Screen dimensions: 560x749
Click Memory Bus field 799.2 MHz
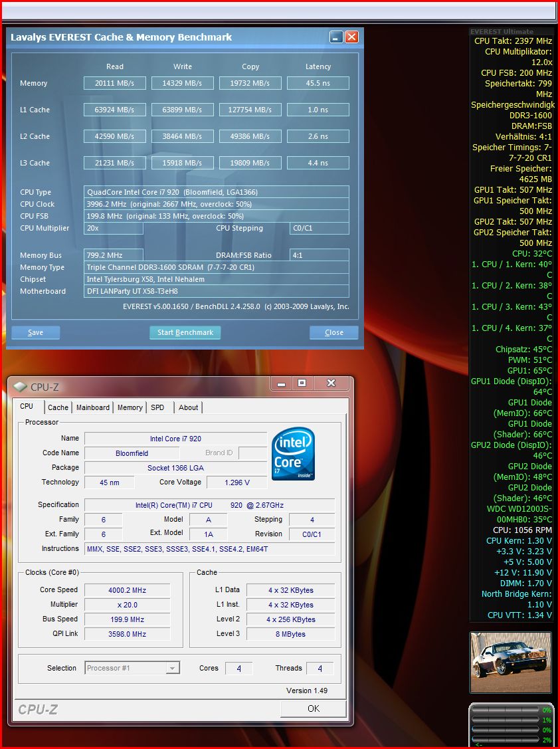114,255
